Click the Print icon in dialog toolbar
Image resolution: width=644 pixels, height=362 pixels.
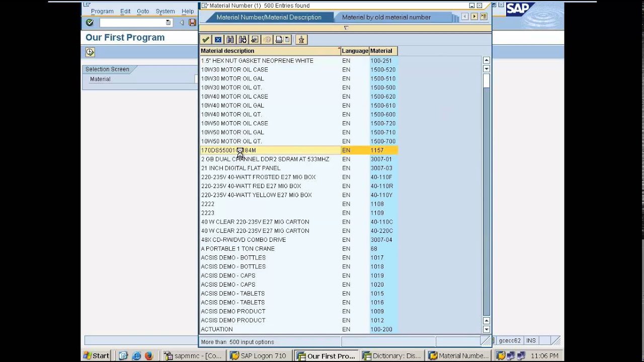click(x=279, y=40)
